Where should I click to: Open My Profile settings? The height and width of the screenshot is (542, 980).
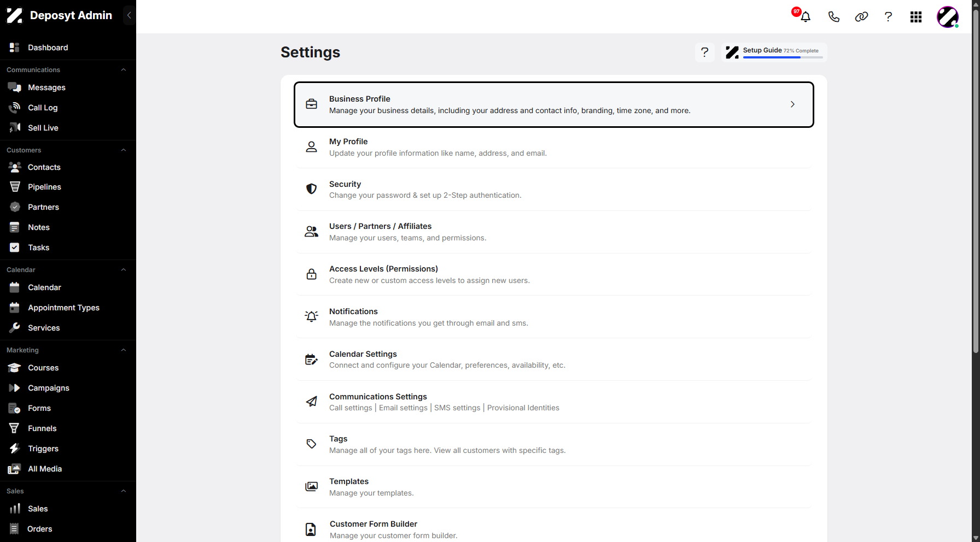(554, 147)
